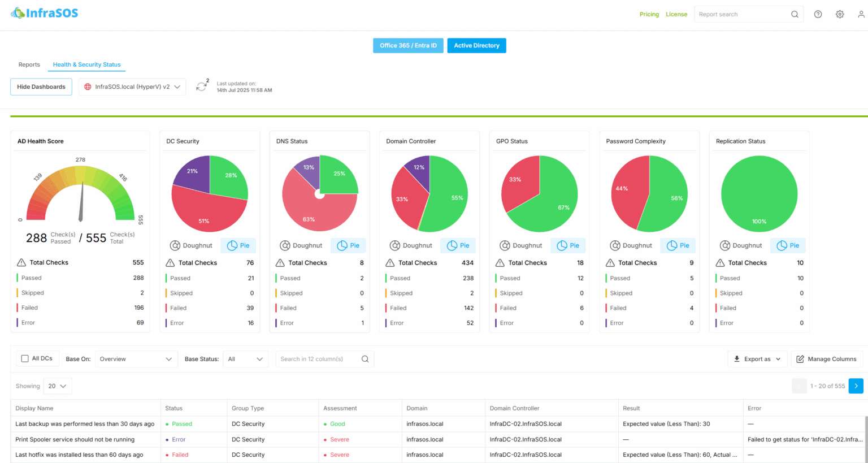Open the user profile icon
The height and width of the screenshot is (463, 868).
[x=861, y=14]
